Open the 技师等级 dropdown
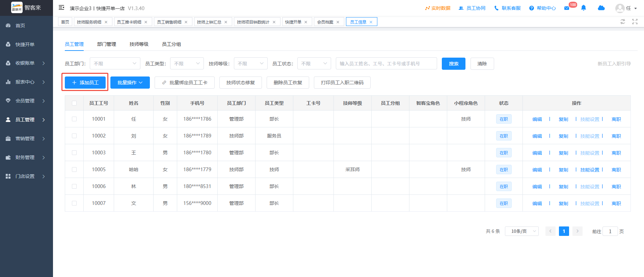 coord(250,63)
